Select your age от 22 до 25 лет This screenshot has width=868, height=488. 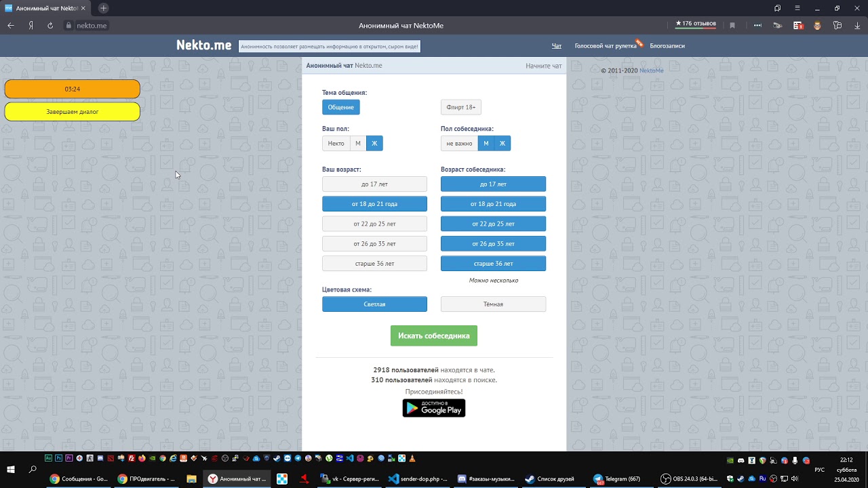point(374,224)
